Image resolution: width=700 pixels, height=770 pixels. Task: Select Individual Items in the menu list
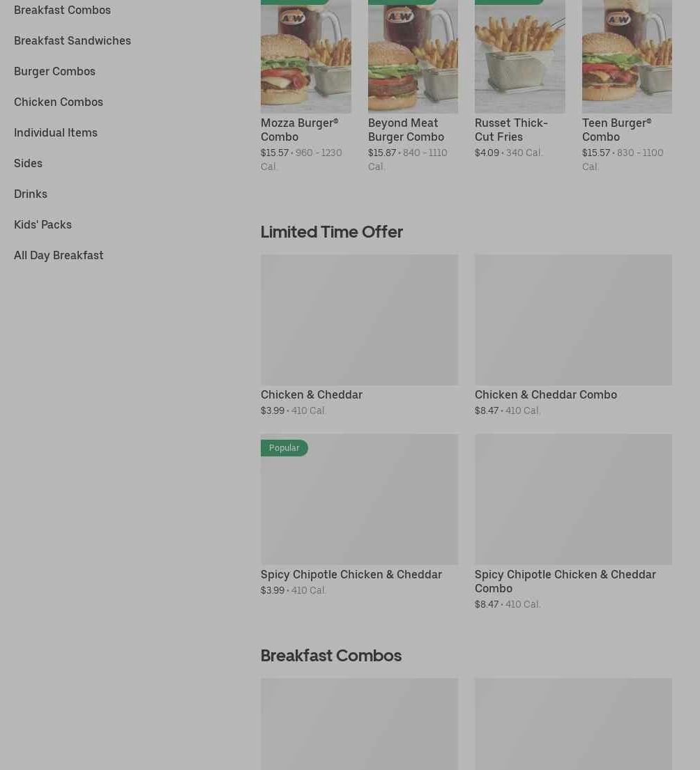click(56, 132)
